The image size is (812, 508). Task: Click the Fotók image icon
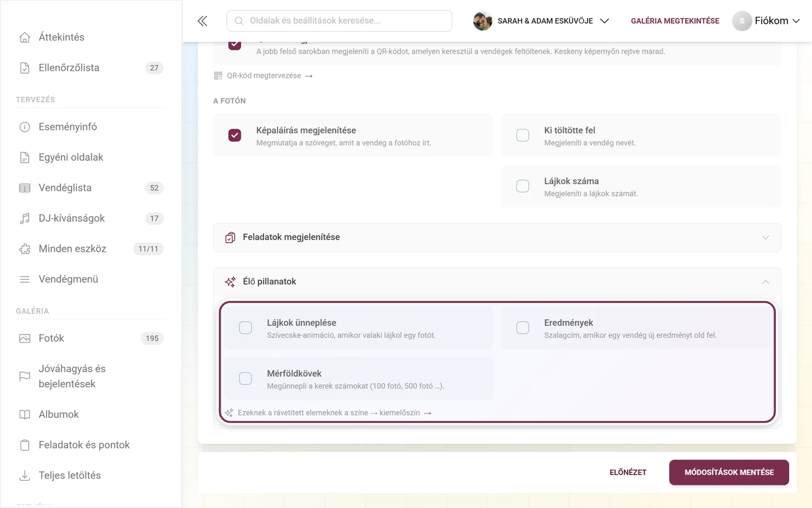pos(25,339)
